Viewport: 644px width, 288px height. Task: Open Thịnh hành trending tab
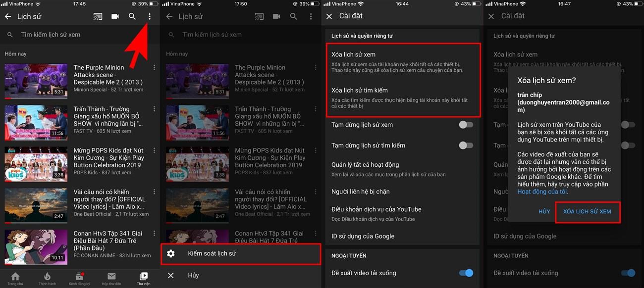click(48, 279)
